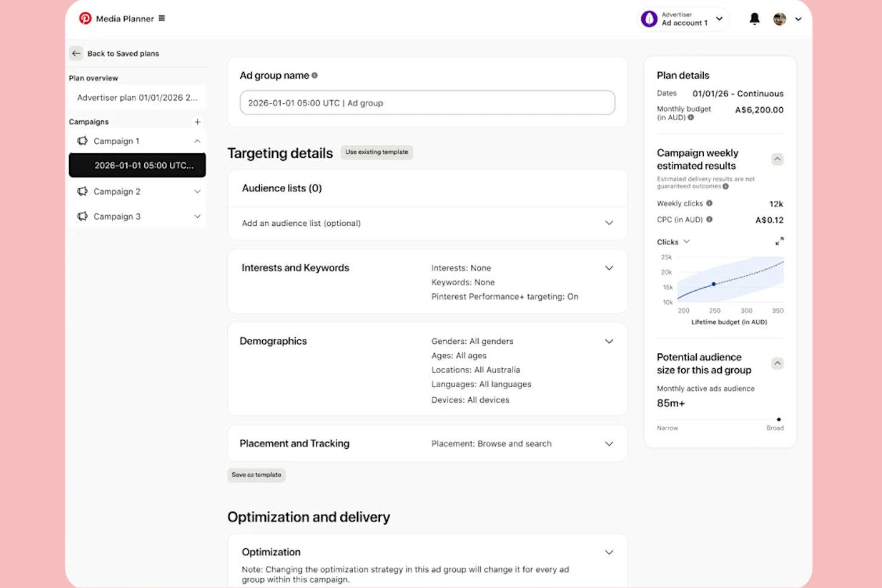Select the 2026-01-01 05:00 UTC ad group
The height and width of the screenshot is (588, 882).
pyautogui.click(x=138, y=165)
